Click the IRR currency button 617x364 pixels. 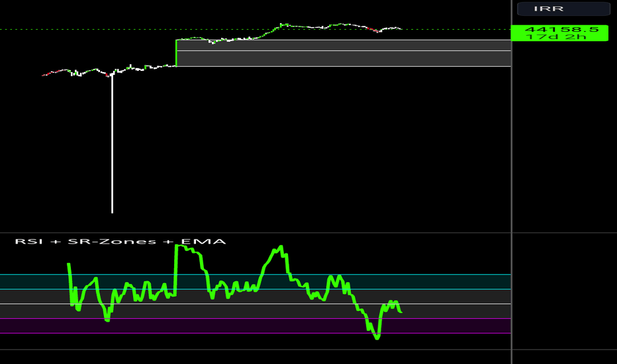(563, 9)
